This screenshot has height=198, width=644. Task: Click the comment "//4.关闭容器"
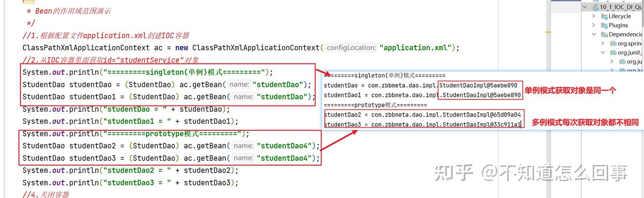click(x=46, y=194)
